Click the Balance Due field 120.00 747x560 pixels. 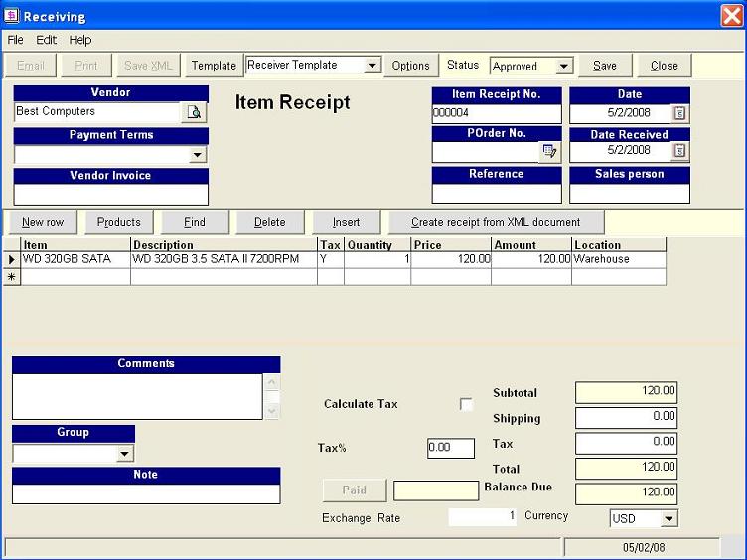pyautogui.click(x=626, y=493)
